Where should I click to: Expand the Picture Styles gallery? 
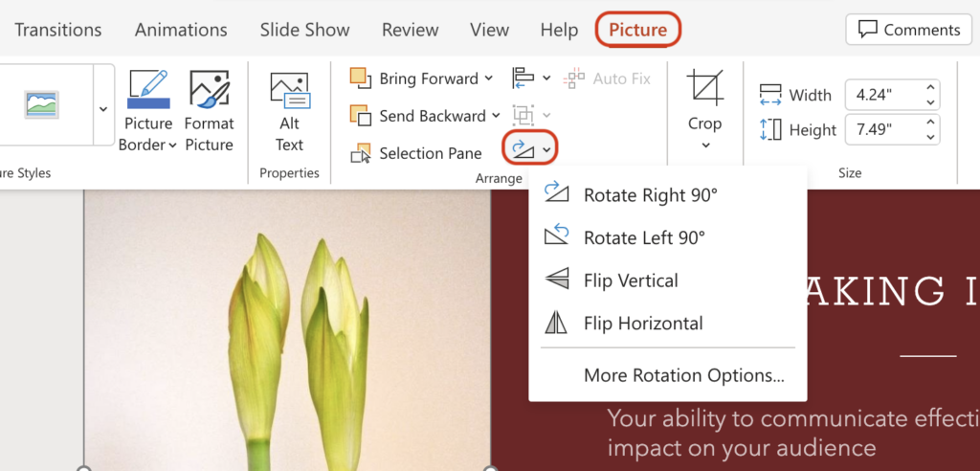pos(103,109)
